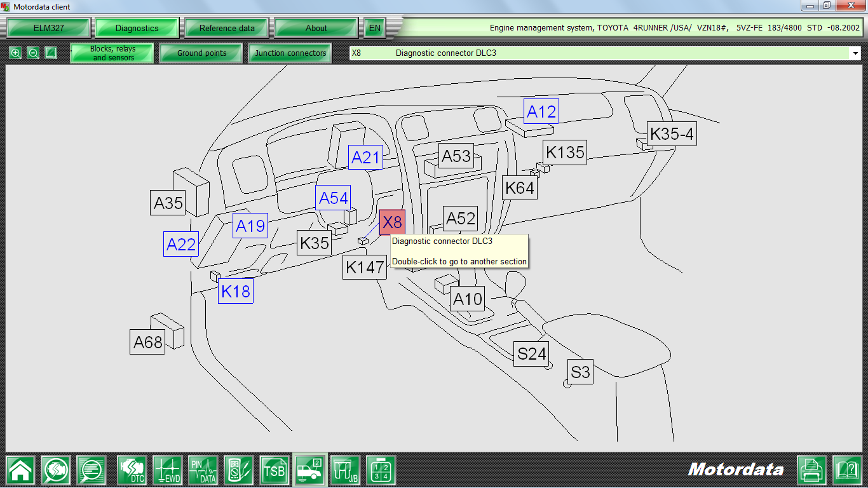Select component label K147
Screen dimensions: 868x488
[x=365, y=268]
